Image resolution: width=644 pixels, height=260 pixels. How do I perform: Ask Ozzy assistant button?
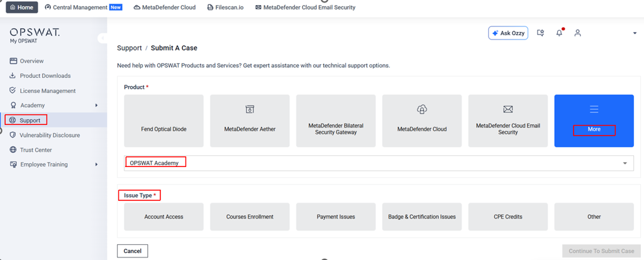pyautogui.click(x=508, y=33)
